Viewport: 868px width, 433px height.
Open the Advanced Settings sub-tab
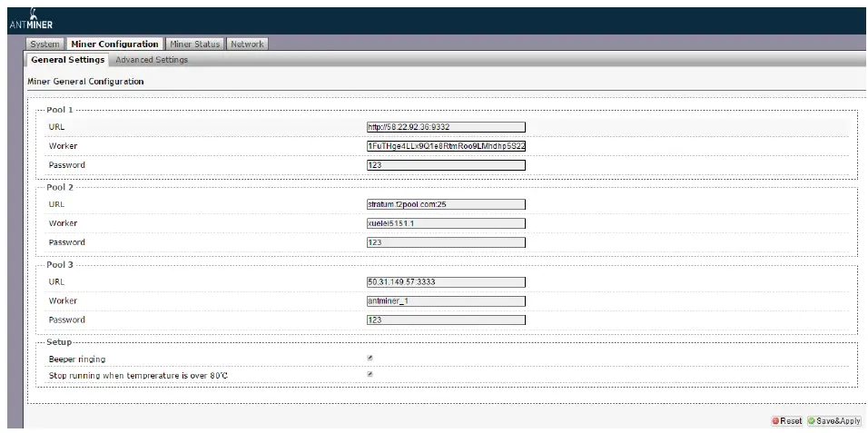[x=152, y=60]
